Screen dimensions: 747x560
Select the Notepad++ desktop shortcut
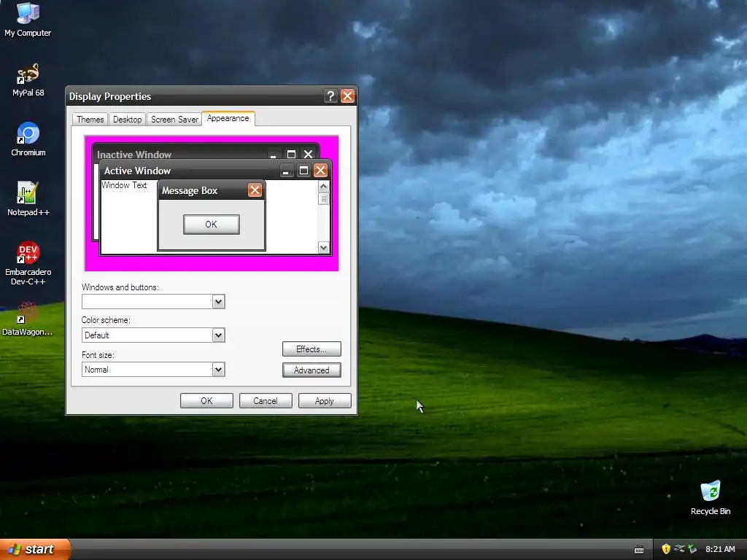tap(28, 199)
